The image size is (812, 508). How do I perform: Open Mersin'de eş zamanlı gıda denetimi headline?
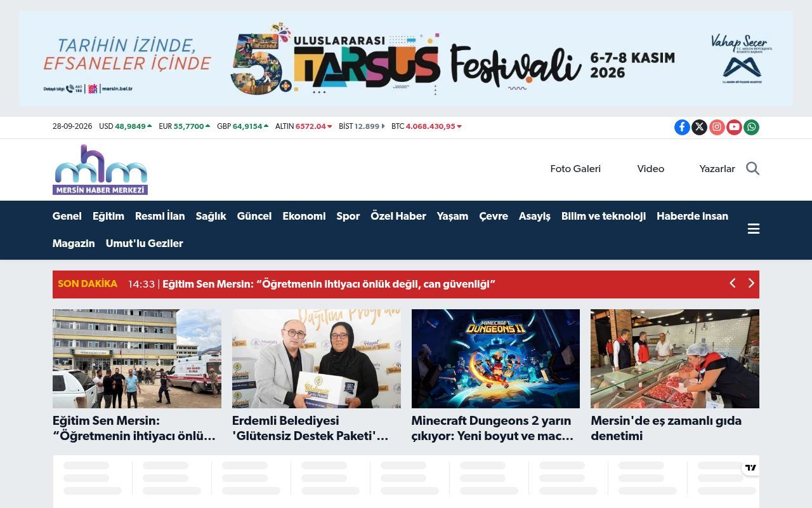pyautogui.click(x=666, y=429)
